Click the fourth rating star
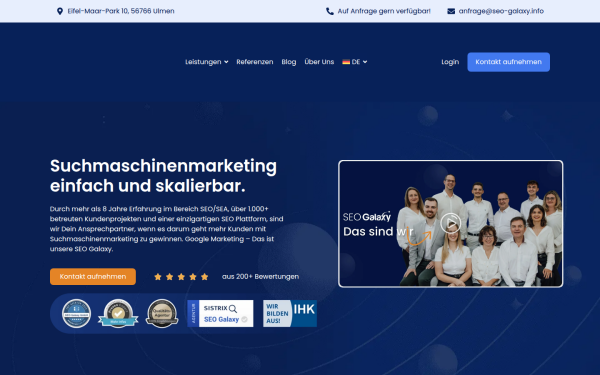 tap(193, 277)
